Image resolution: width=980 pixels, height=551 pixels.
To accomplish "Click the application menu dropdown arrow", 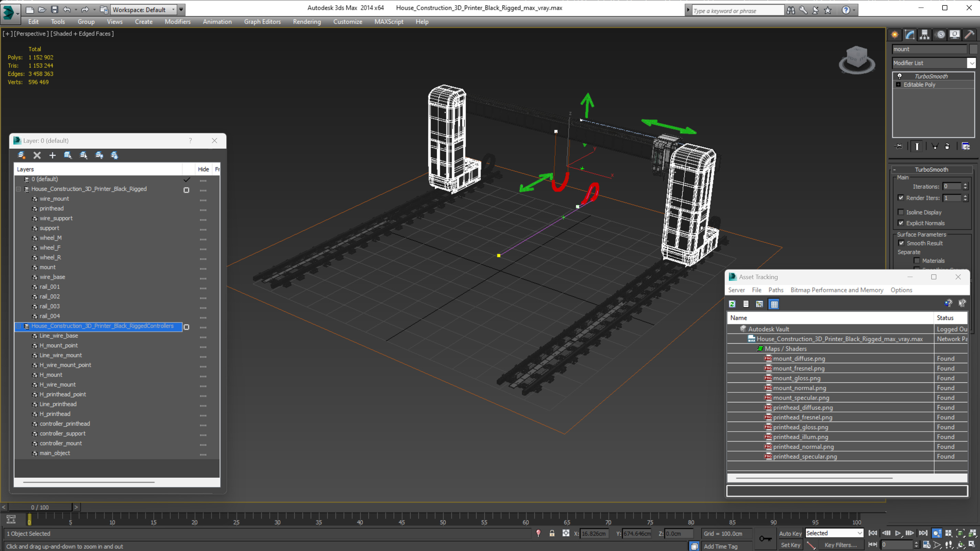I will [18, 13].
